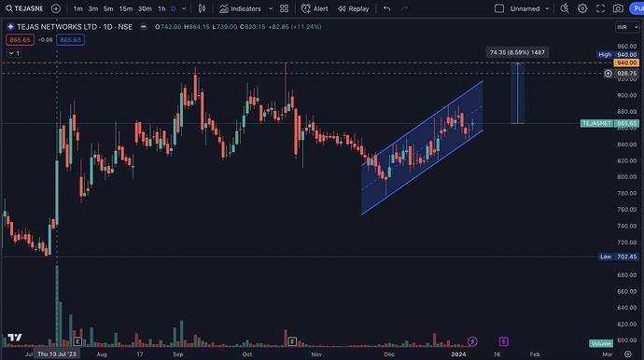Click the High 940.00 label
This screenshot has height=360, width=644.
coord(617,55)
